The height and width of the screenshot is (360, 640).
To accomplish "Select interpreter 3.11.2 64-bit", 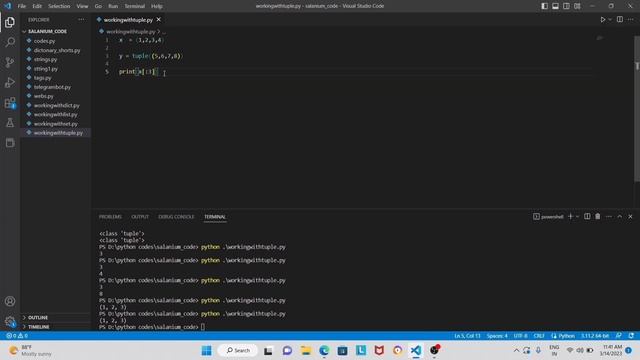I will coord(595,336).
